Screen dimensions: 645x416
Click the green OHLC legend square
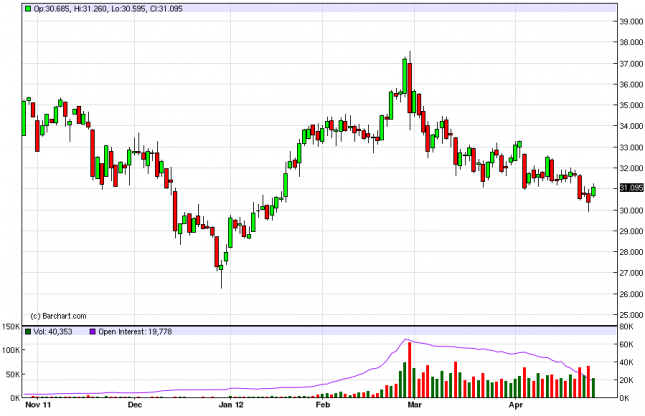(x=28, y=9)
